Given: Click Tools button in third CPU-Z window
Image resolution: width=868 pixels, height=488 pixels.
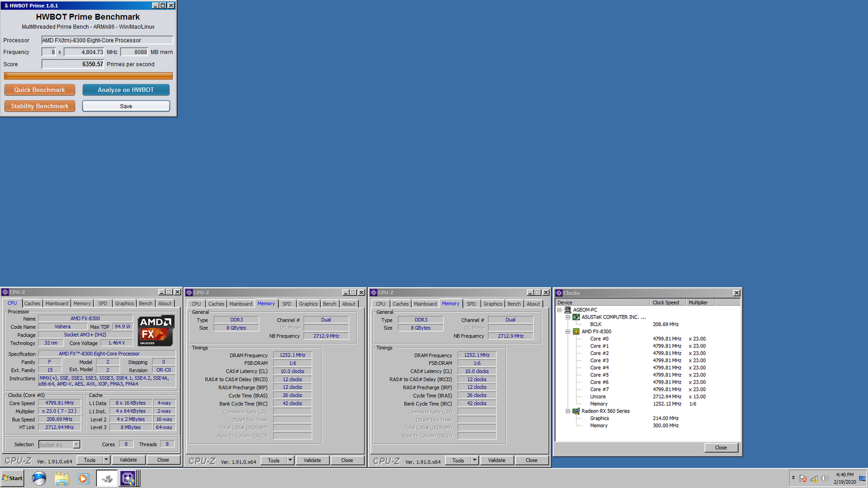Looking at the screenshot, I should click(458, 460).
